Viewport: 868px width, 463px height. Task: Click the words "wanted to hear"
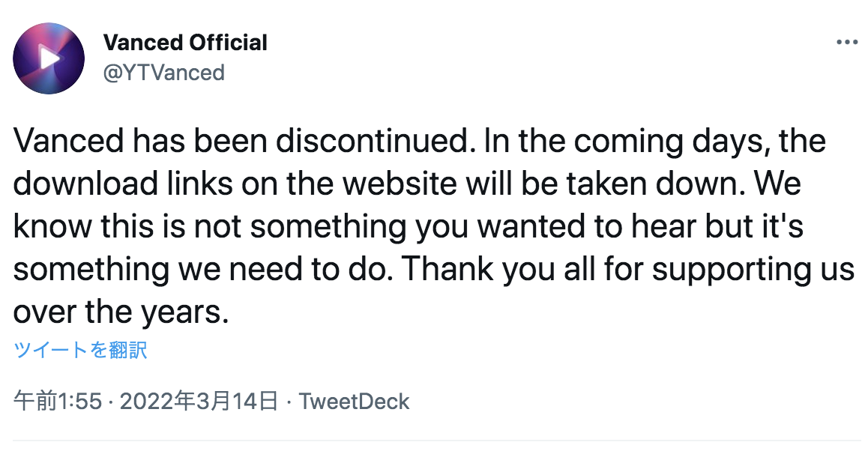coord(588,226)
